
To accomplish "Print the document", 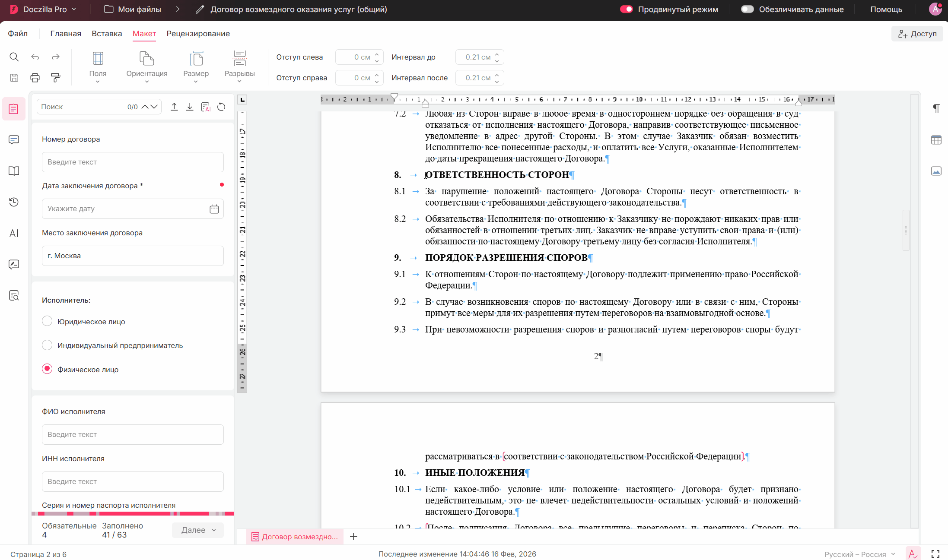I will [35, 78].
